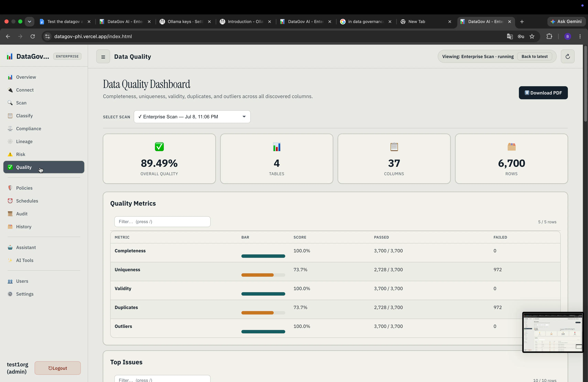Focus the Quality Metrics filter field

pyautogui.click(x=162, y=222)
